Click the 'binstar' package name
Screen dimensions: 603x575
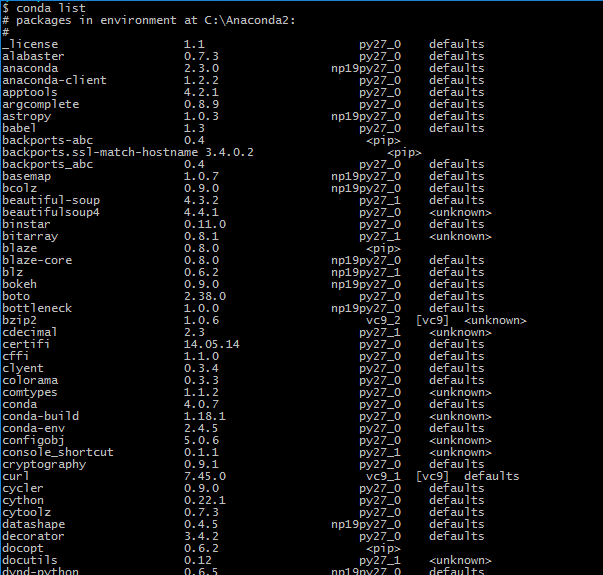pos(27,224)
